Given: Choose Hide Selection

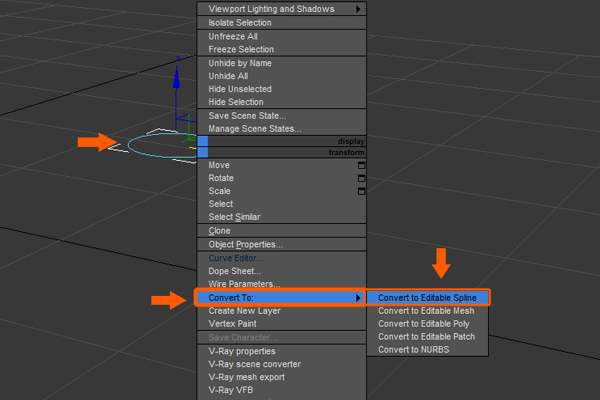Looking at the screenshot, I should 282,102.
